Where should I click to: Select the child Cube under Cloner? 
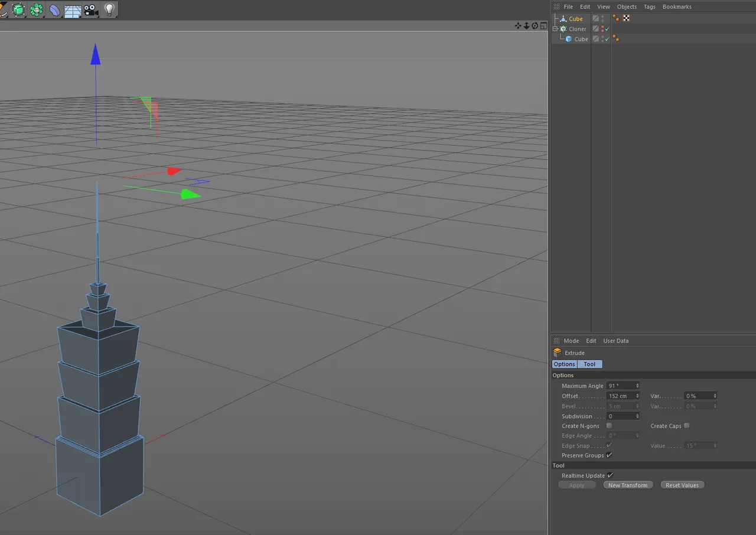[581, 39]
